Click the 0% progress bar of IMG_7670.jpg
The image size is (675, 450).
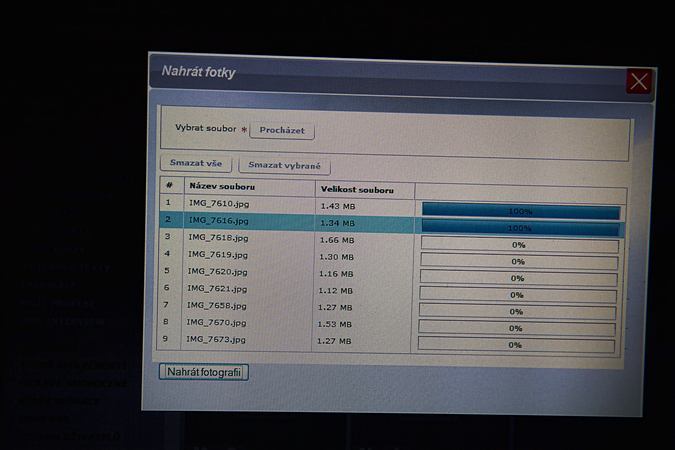[x=516, y=329]
